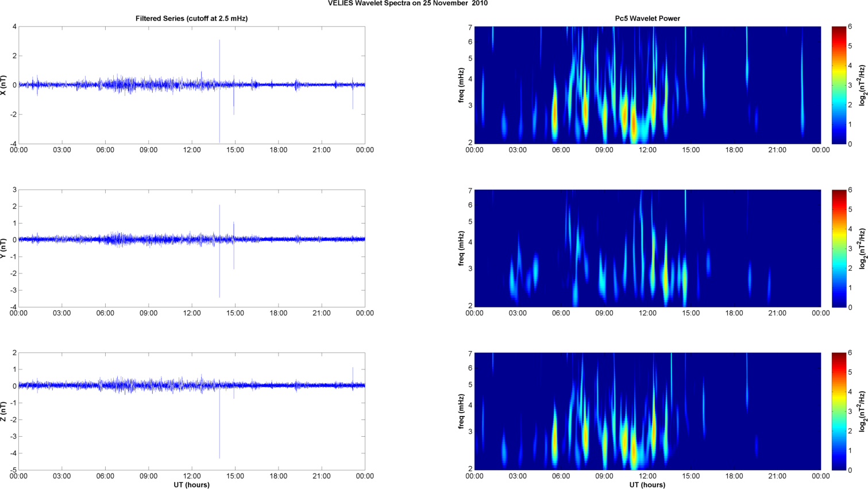Viewport: 868px width, 489px height.
Task: Click the "X (nT)" axis label
Action: 4,85
